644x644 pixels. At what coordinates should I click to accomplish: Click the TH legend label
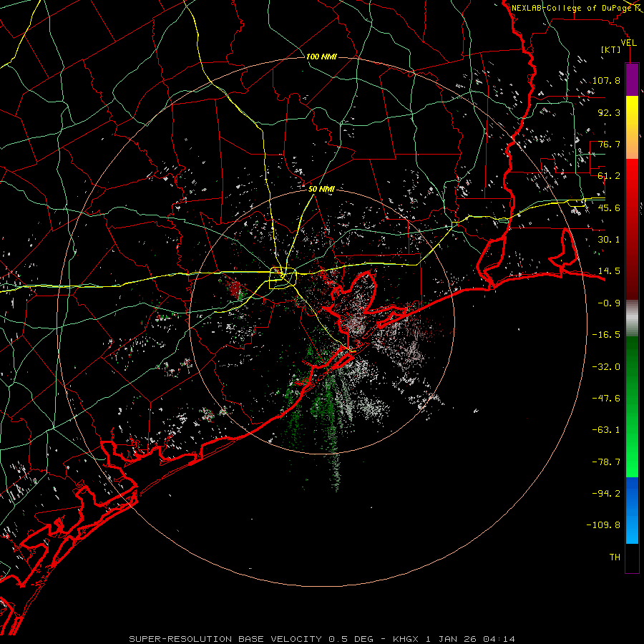tap(615, 557)
